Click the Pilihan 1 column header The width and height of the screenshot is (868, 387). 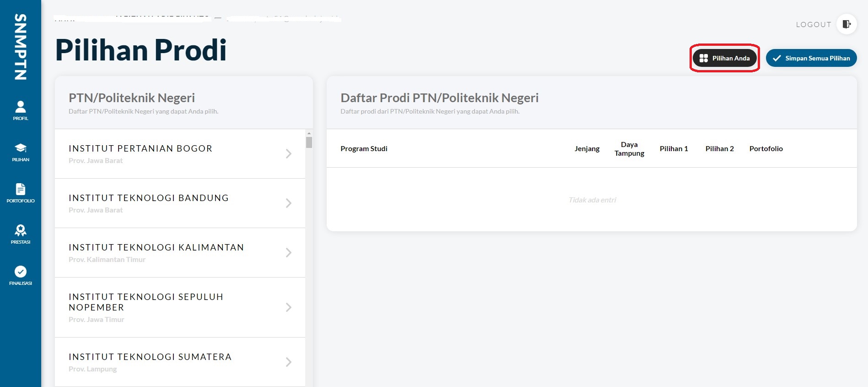coord(674,148)
